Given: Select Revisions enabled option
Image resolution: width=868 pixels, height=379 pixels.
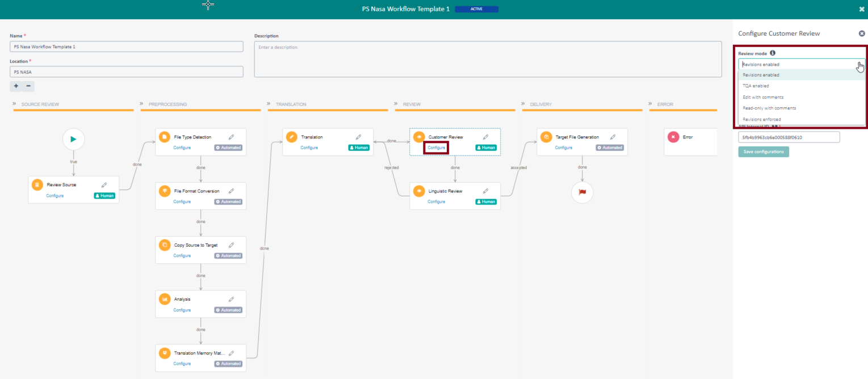Looking at the screenshot, I should (x=802, y=75).
